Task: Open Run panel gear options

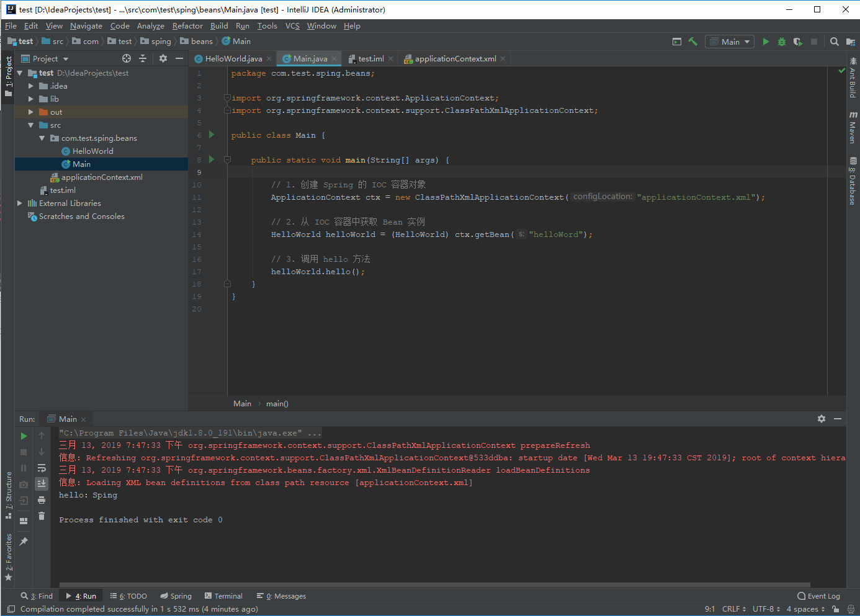Action: point(822,419)
